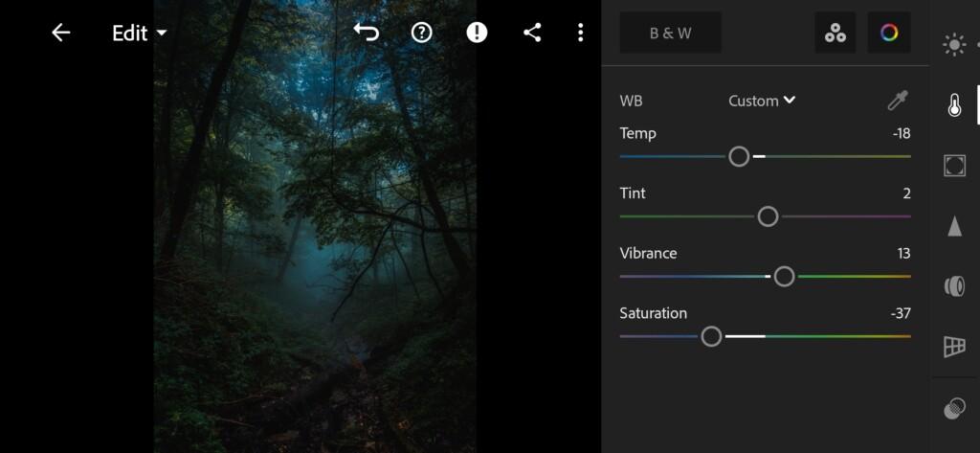Screen dimensions: 980x453
Task: Adjust the Vibrance slider handle
Action: (784, 277)
